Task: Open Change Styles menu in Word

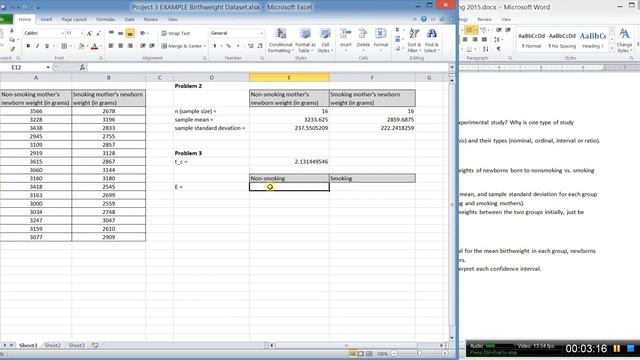Action: 624,40
